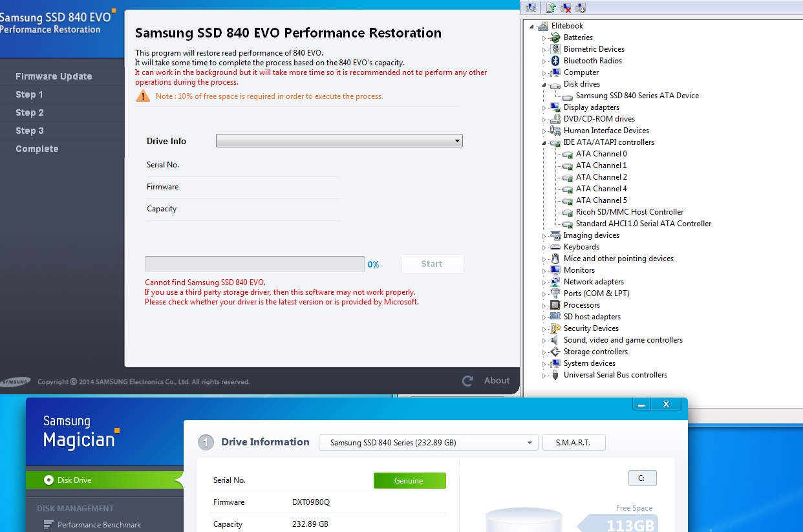Click the Storage controllers icon
803x532 pixels.
[x=555, y=352]
